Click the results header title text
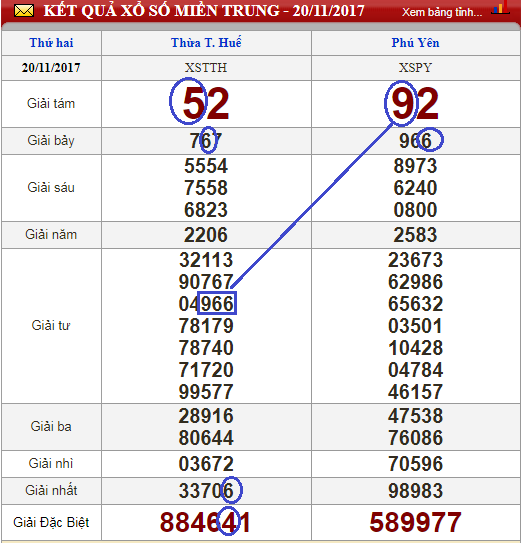The height and width of the screenshot is (543, 522). (x=204, y=11)
